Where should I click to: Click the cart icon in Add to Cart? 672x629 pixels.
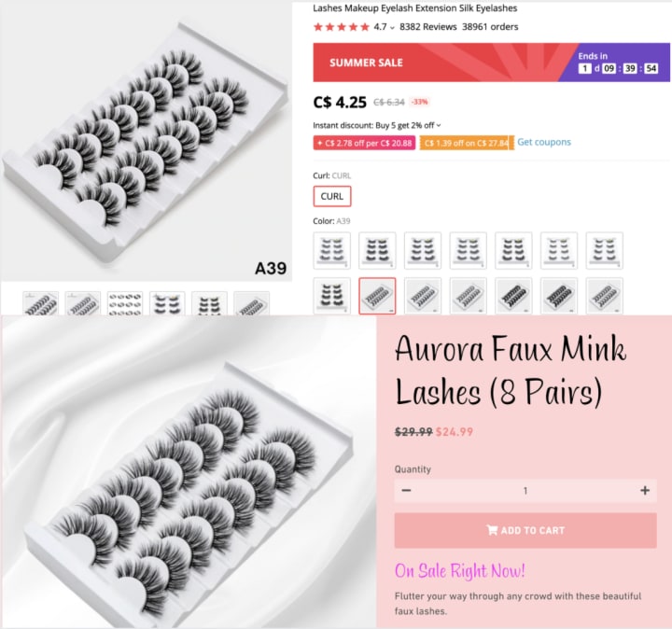492,530
